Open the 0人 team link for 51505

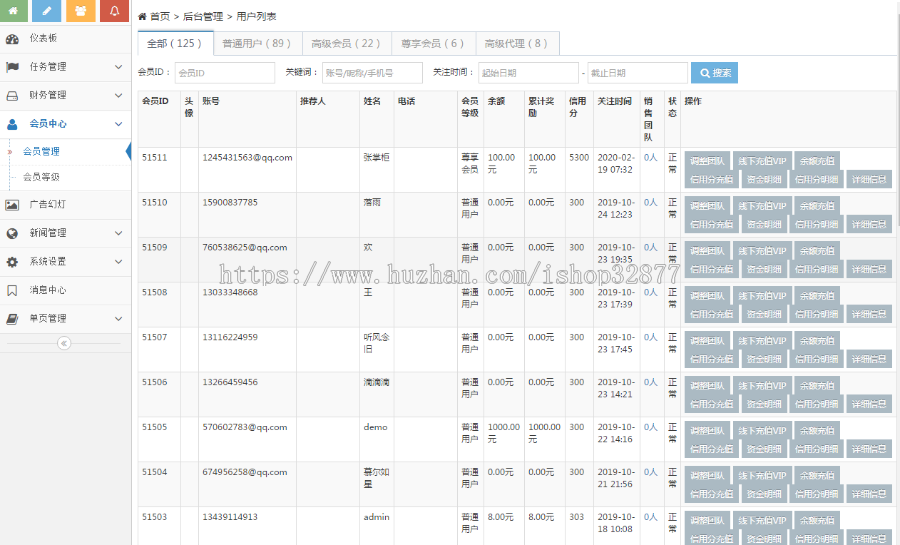(x=650, y=427)
